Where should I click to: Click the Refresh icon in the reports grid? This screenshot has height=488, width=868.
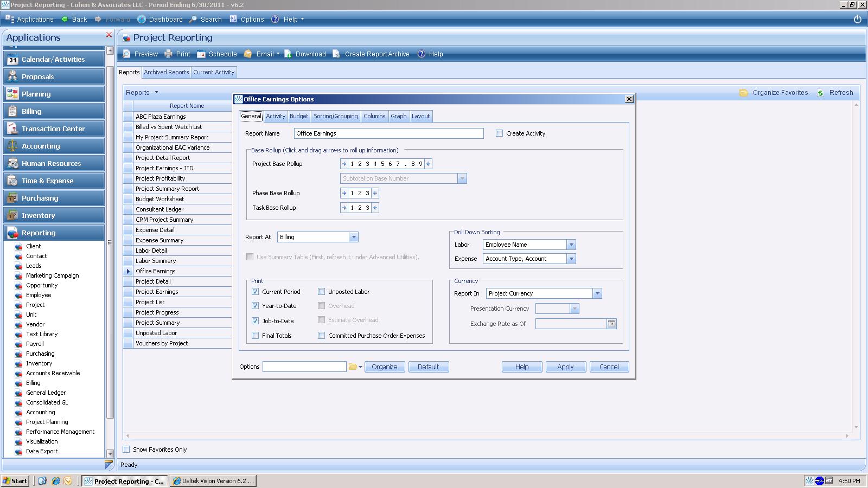click(x=821, y=93)
